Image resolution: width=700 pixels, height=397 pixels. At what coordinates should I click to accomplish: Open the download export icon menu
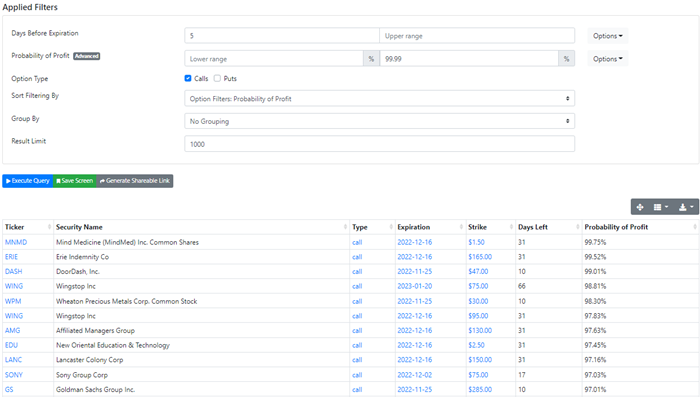point(686,207)
